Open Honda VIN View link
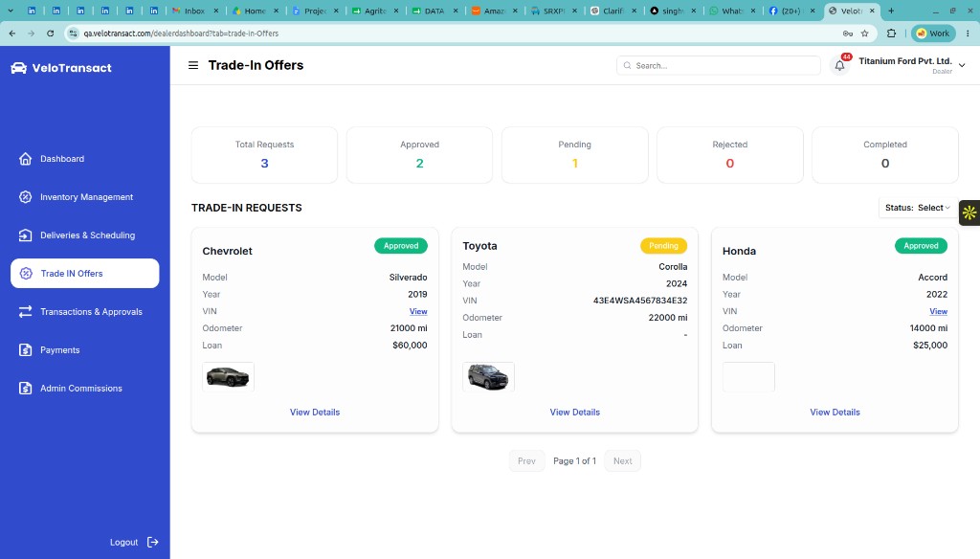This screenshot has width=980, height=559. (x=938, y=311)
